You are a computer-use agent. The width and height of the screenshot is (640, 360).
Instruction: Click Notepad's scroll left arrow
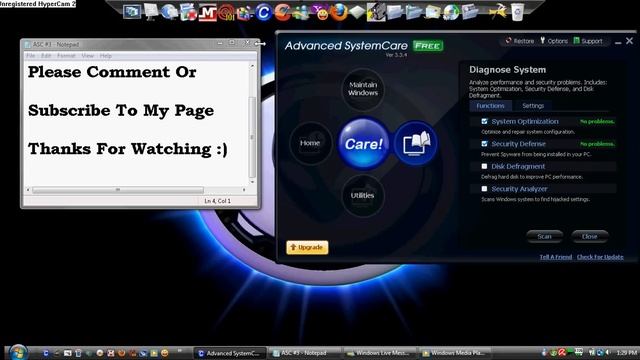[x=28, y=190]
